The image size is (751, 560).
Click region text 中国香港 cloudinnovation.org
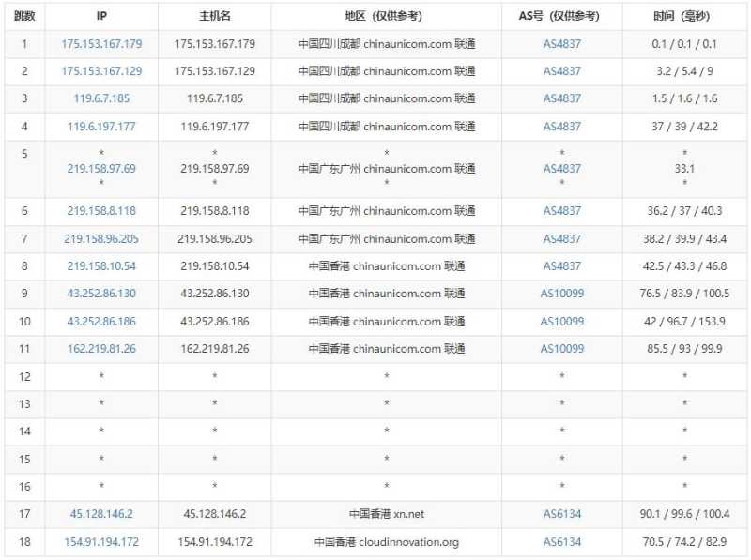pos(386,542)
